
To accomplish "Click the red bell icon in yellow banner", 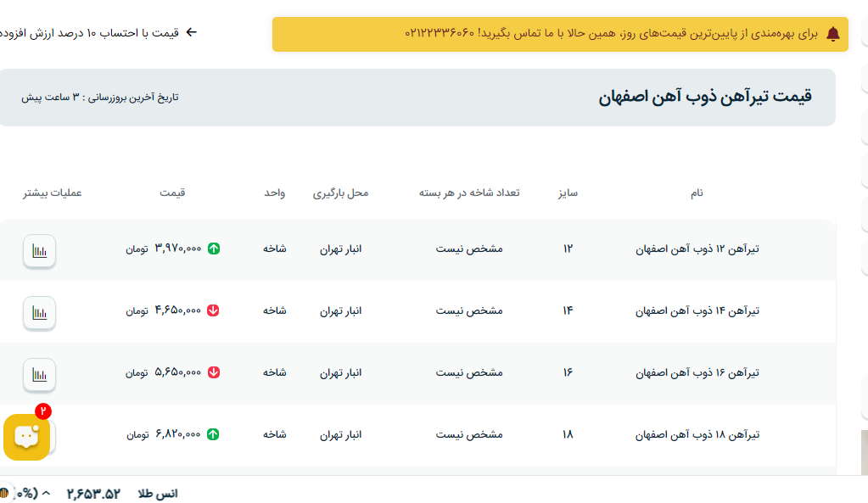I will pyautogui.click(x=832, y=34).
